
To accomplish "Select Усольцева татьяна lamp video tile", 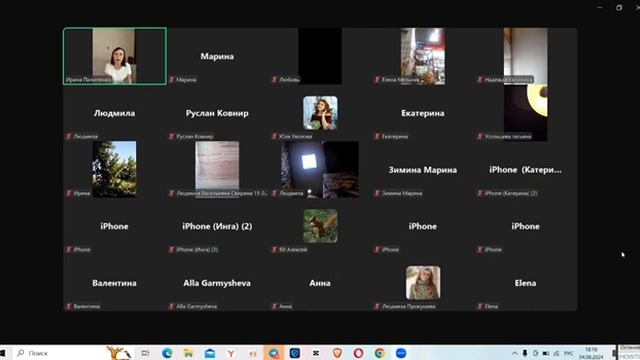I will 526,113.
